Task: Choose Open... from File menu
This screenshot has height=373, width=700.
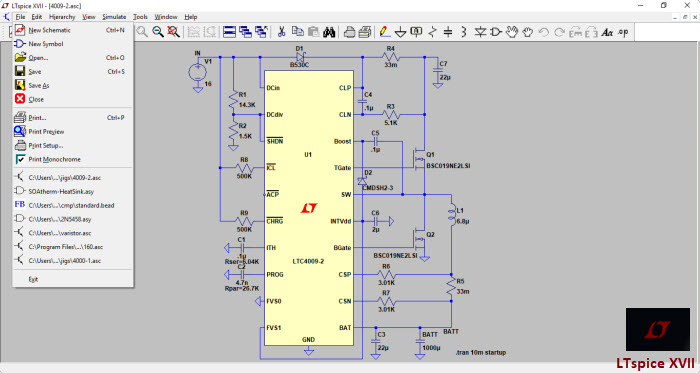Action: pyautogui.click(x=73, y=58)
